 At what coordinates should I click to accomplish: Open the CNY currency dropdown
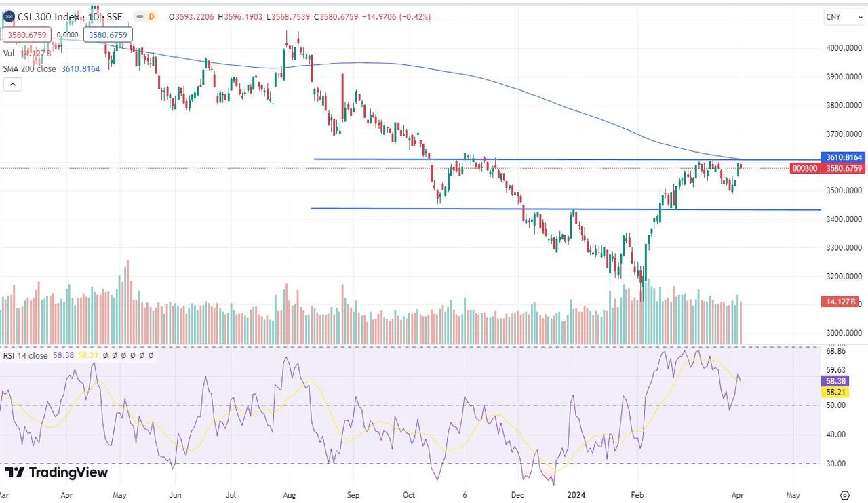tap(843, 17)
